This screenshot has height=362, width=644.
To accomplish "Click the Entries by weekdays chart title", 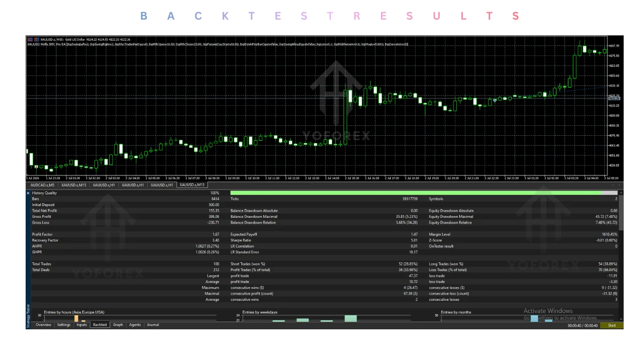I will (x=260, y=312).
